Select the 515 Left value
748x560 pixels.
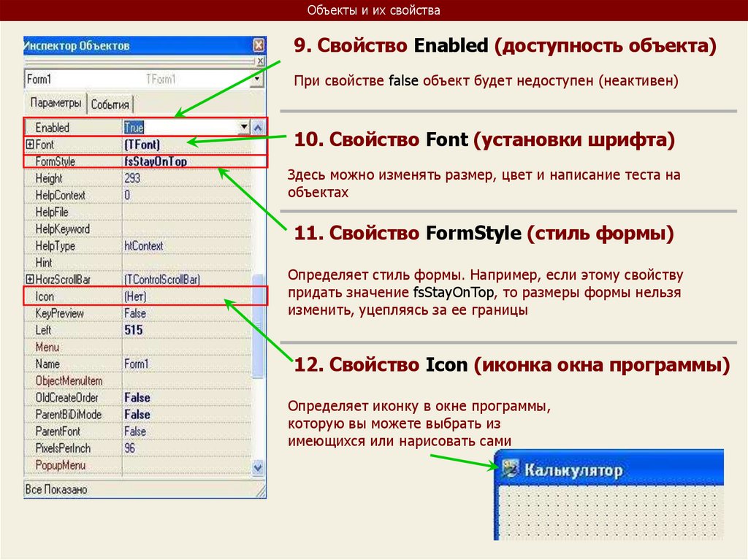pos(134,330)
